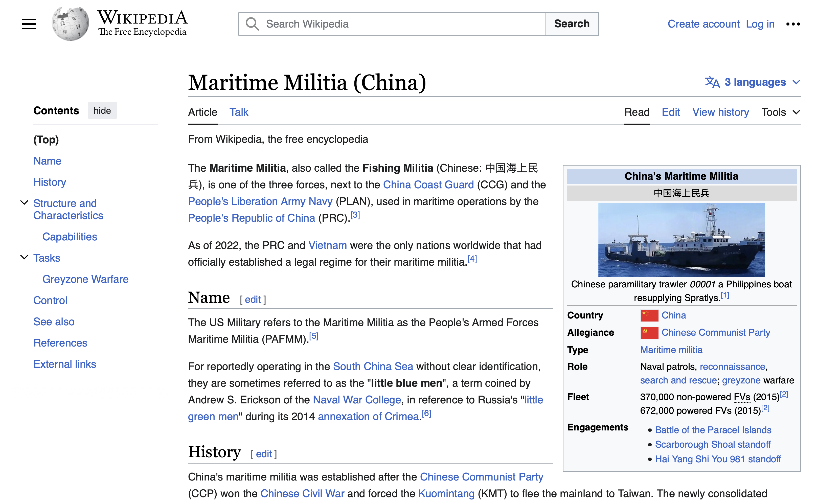
Task: Edit the History section
Action: tap(264, 454)
